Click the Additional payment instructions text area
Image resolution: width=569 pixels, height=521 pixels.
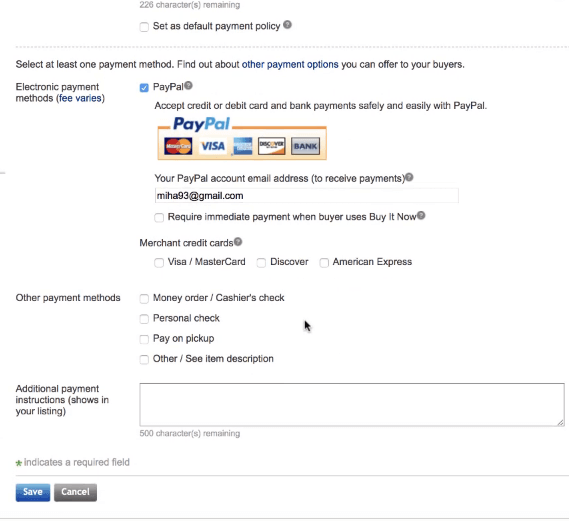coord(352,405)
